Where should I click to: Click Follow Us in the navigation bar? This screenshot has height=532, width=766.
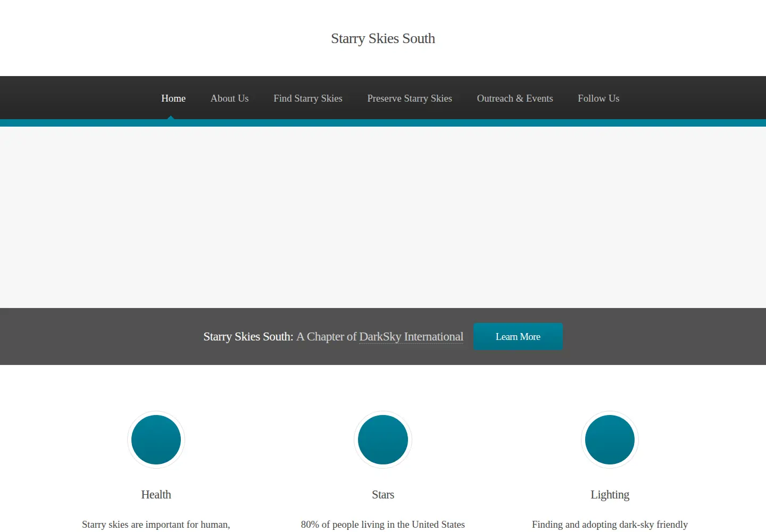(598, 98)
